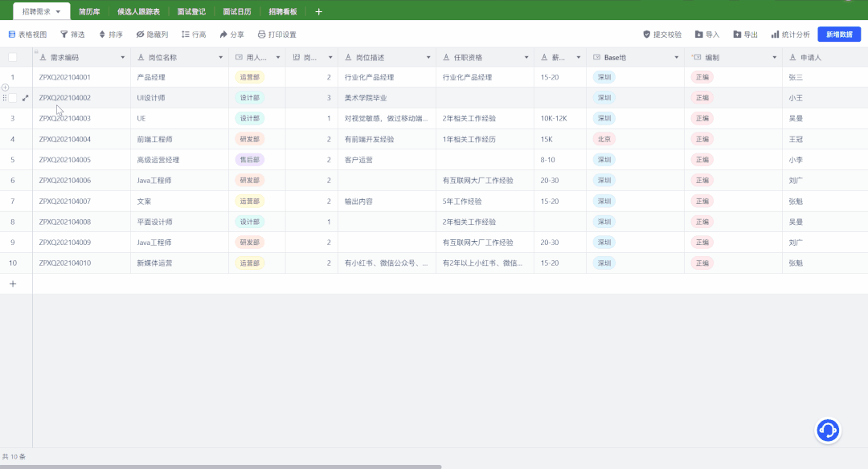Click the horizontal scrollbar at the bottom
The height and width of the screenshot is (469, 868).
click(221, 467)
